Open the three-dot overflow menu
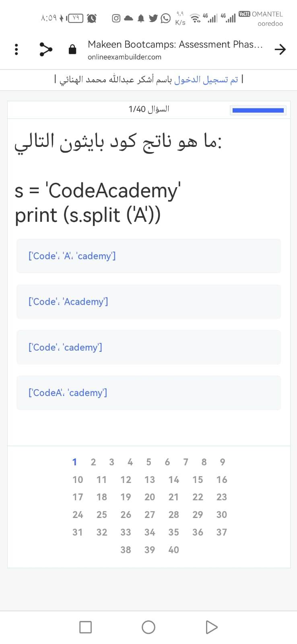The image size is (297, 644). [16, 50]
